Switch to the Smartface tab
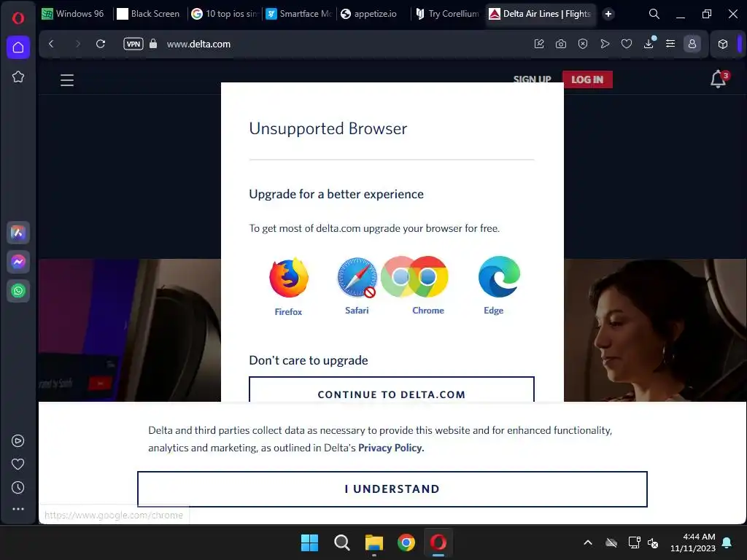The width and height of the screenshot is (747, 560). pos(299,14)
